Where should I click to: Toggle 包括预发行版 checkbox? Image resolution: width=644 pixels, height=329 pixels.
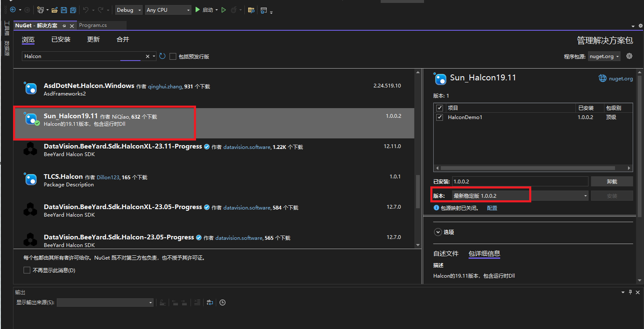tap(173, 56)
